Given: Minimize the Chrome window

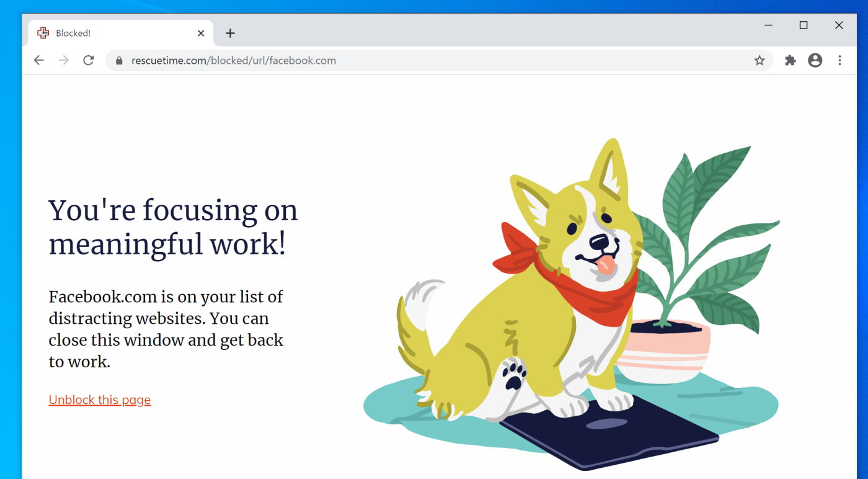Looking at the screenshot, I should 768,25.
